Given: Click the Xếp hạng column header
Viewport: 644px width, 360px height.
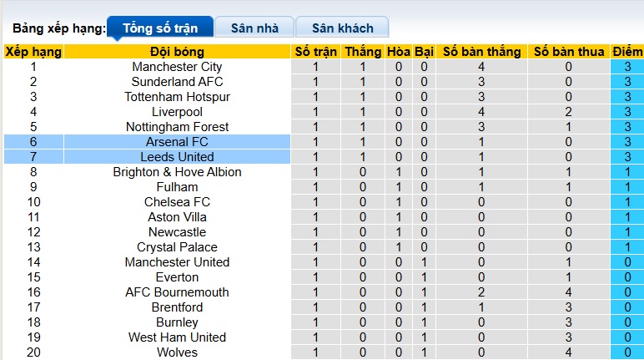Looking at the screenshot, I should click(x=33, y=52).
